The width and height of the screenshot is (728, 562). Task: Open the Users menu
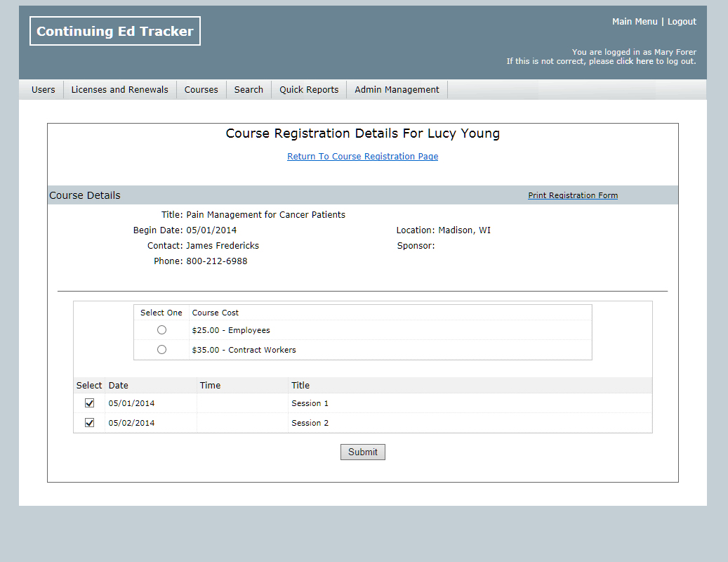coord(43,90)
